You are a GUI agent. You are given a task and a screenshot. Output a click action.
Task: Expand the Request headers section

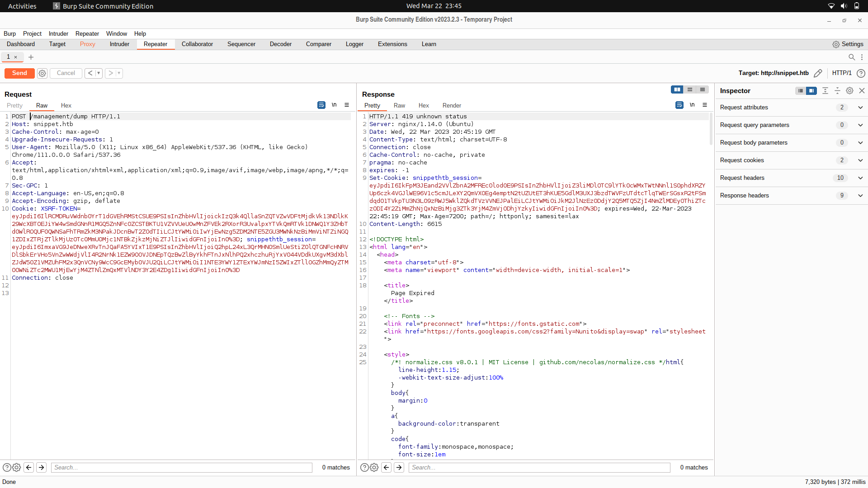[x=860, y=178]
